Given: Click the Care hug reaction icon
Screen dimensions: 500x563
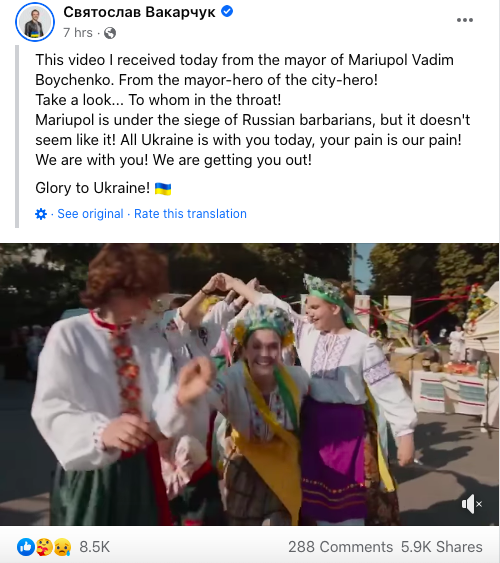Looking at the screenshot, I should pos(44,547).
